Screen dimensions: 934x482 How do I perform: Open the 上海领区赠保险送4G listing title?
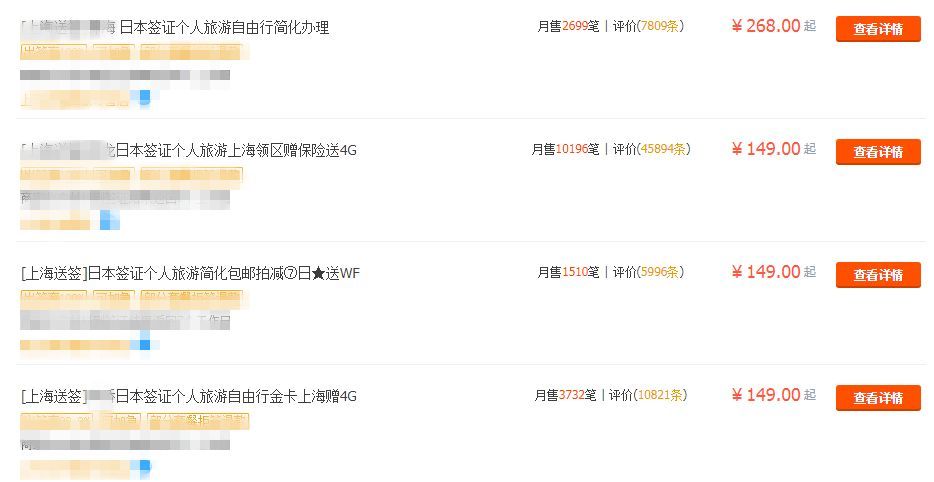click(x=188, y=150)
